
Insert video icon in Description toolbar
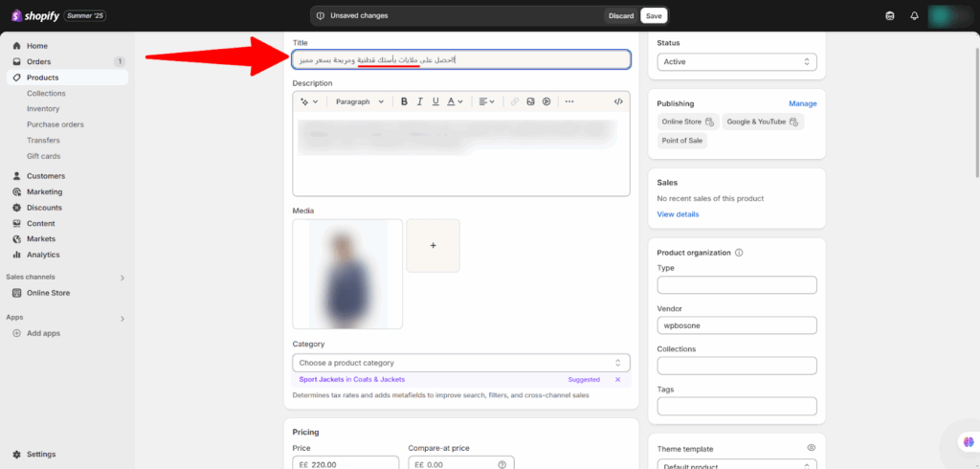546,101
